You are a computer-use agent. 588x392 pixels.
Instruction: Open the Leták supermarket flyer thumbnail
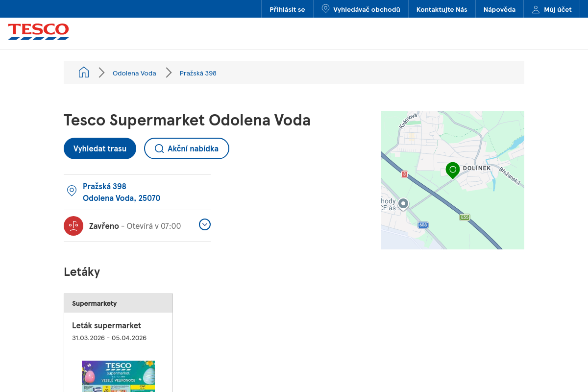click(x=118, y=376)
